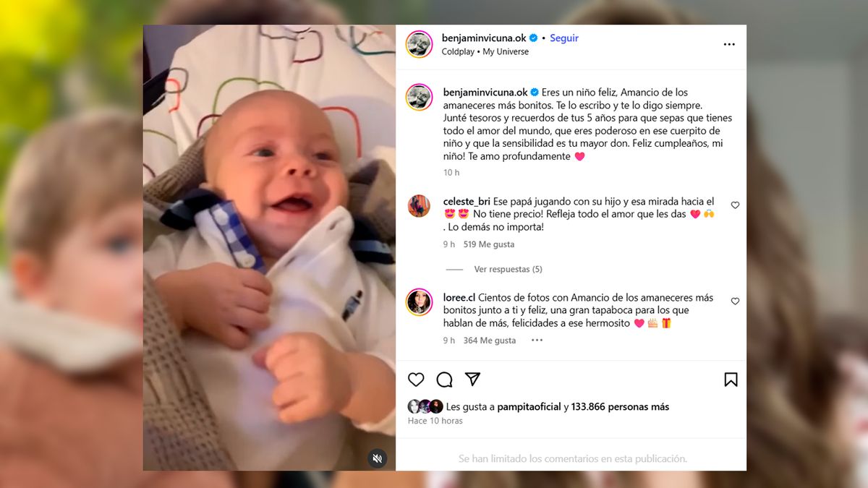Open the baby video thumbnail
This screenshot has width=868, height=488.
click(x=269, y=248)
